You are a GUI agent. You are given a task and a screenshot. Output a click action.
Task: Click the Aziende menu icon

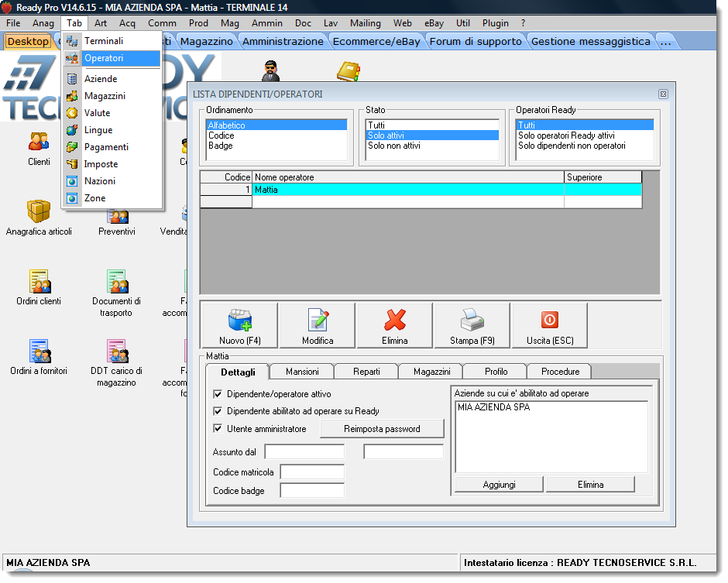click(x=72, y=79)
